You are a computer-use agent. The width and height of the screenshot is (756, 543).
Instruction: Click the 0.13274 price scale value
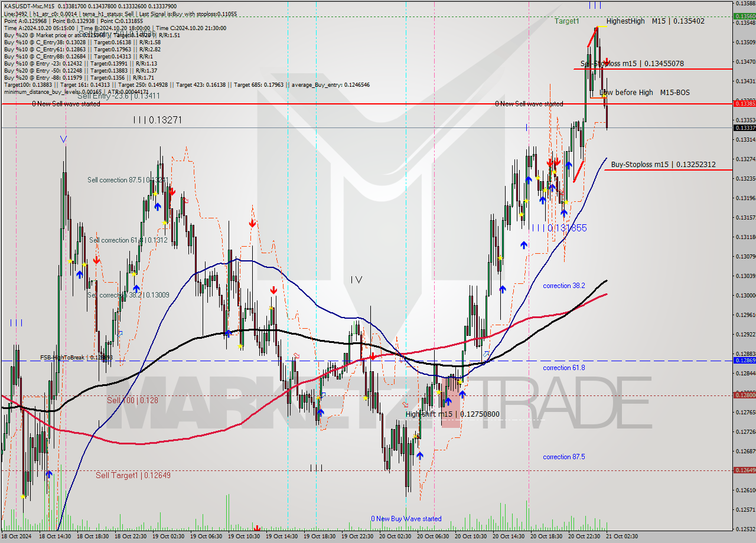[x=747, y=159]
